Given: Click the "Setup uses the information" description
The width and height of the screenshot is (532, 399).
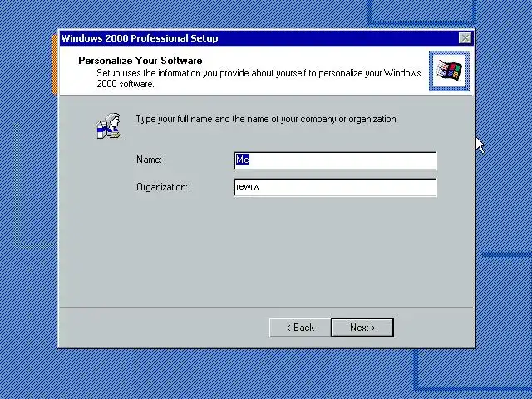Looking at the screenshot, I should point(259,78).
